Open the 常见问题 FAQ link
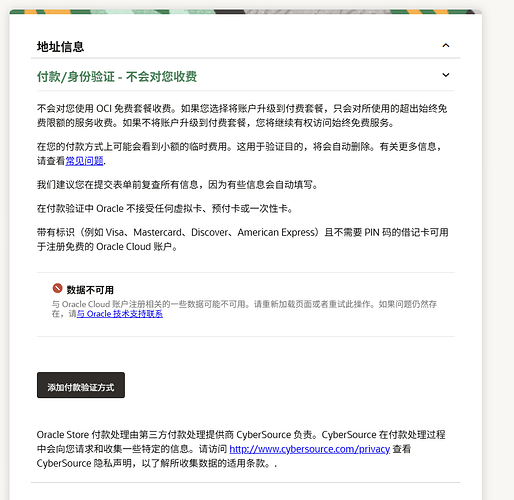 (84, 161)
